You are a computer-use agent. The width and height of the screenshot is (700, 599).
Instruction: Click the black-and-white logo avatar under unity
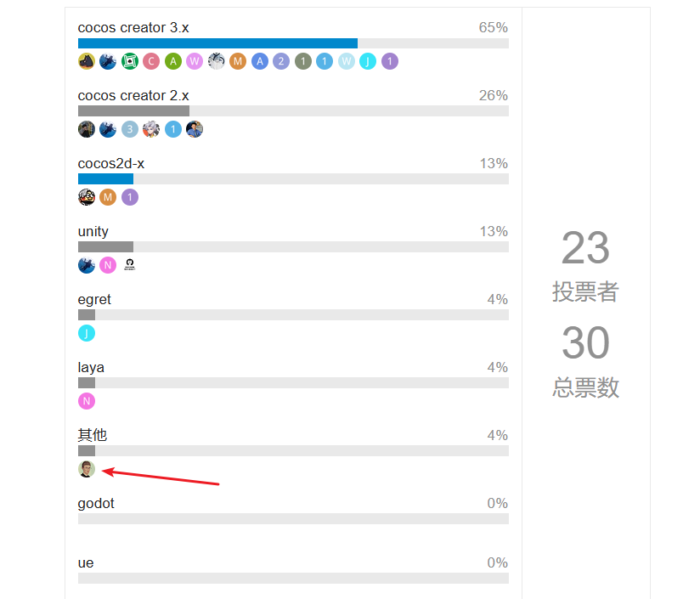[x=130, y=265]
